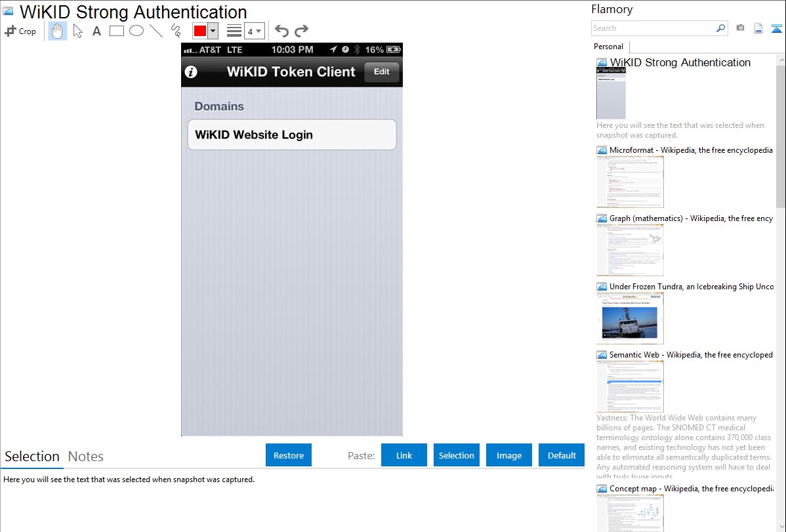The image size is (786, 532).
Task: Switch to the Notes tab
Action: point(86,457)
